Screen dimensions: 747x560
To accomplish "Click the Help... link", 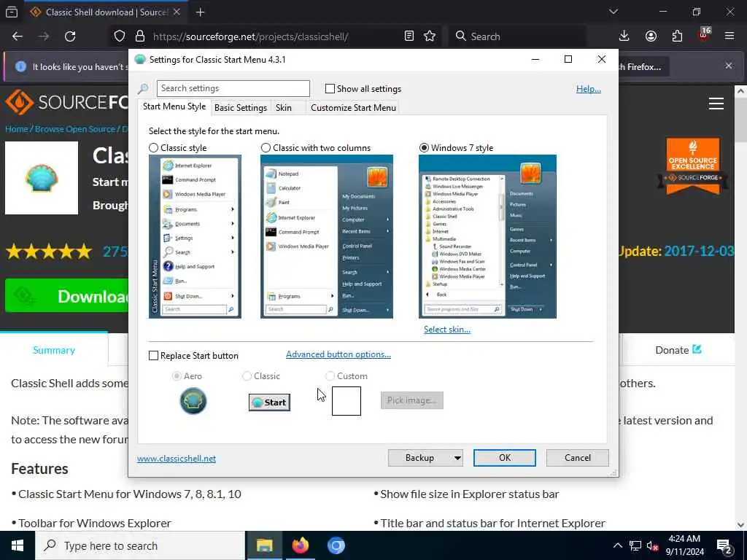I will [589, 89].
